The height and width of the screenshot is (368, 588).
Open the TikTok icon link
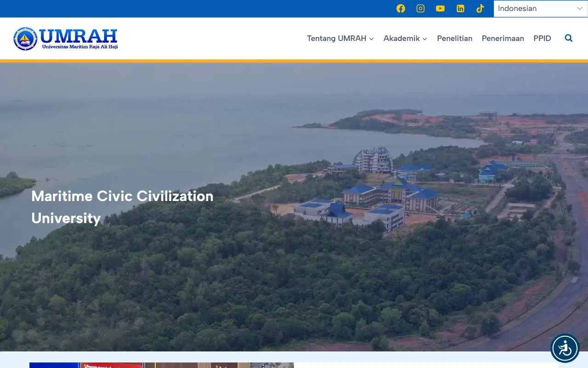click(x=480, y=8)
